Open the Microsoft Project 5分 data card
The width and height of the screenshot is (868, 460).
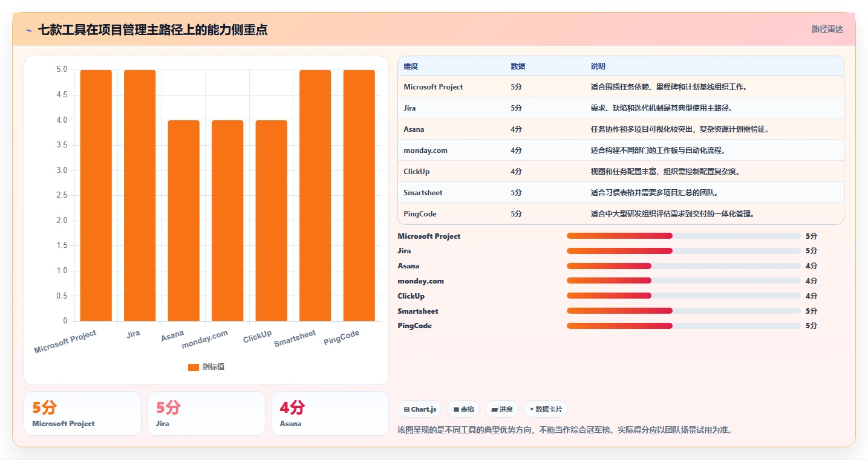(x=82, y=413)
